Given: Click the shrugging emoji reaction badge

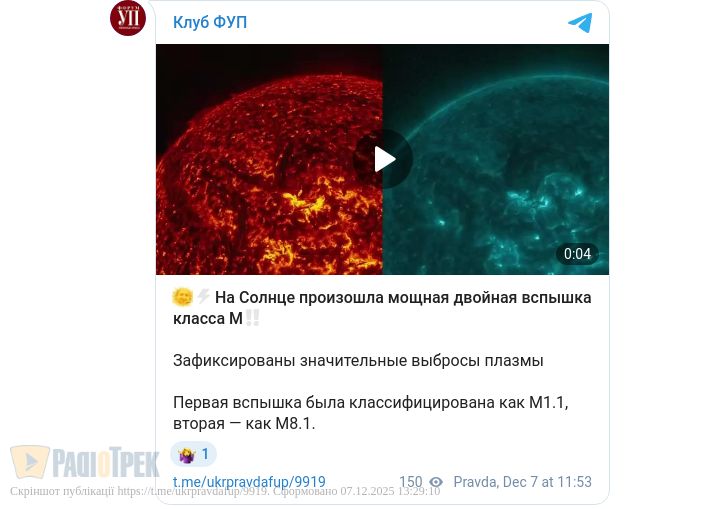Looking at the screenshot, I should 193,454.
